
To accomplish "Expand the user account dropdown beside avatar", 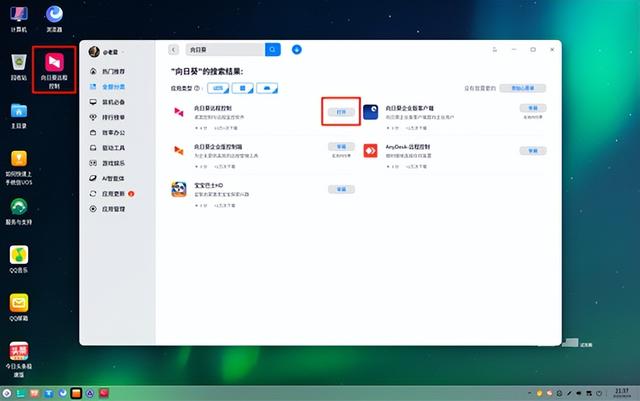I will 122,52.
